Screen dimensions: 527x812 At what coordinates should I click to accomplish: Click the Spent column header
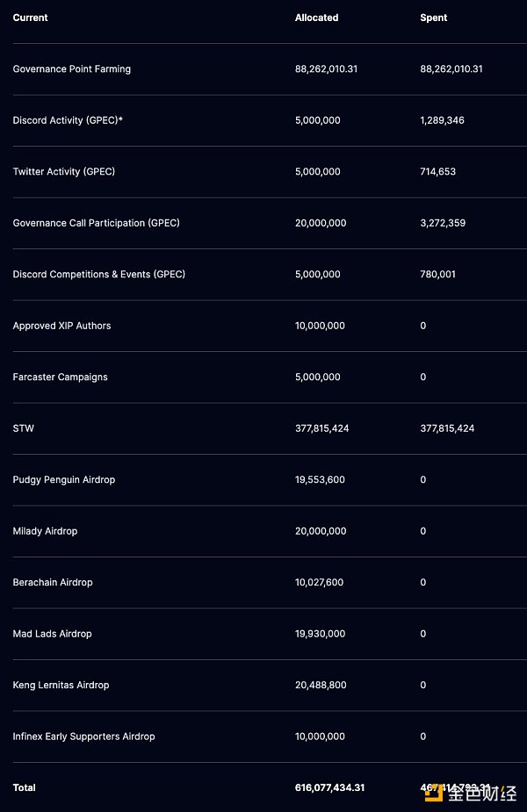[434, 18]
